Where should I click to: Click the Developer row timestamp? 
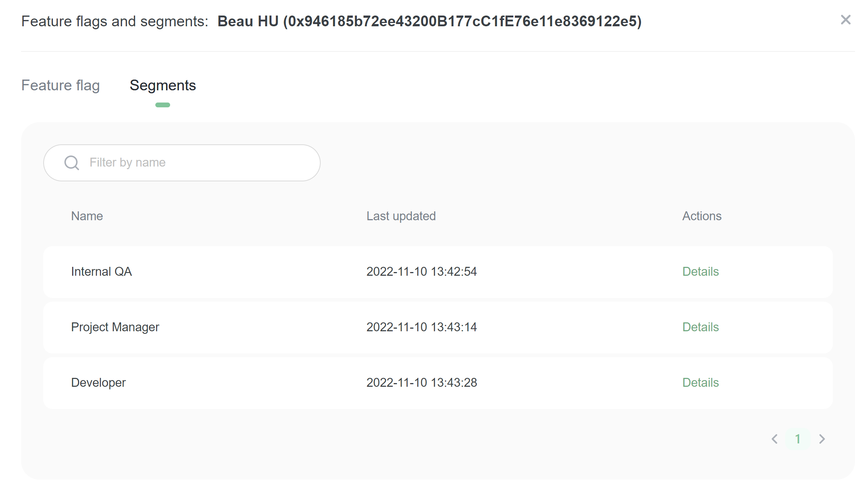(422, 383)
